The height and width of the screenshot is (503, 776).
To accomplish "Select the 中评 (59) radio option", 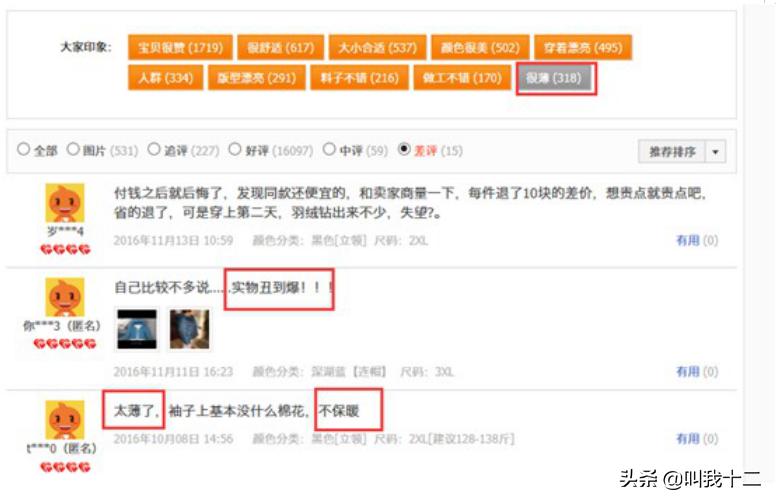I will [x=329, y=149].
